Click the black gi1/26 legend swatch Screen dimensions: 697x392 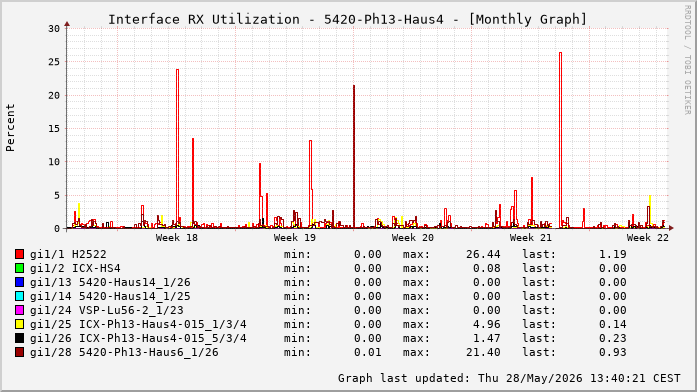pos(19,338)
